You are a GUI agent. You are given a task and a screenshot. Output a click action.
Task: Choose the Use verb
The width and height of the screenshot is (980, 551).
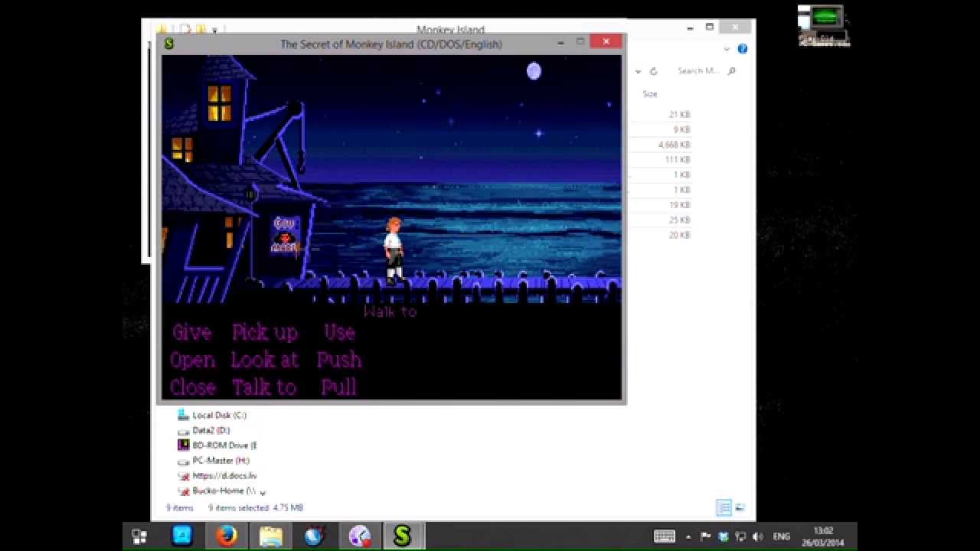tap(339, 332)
